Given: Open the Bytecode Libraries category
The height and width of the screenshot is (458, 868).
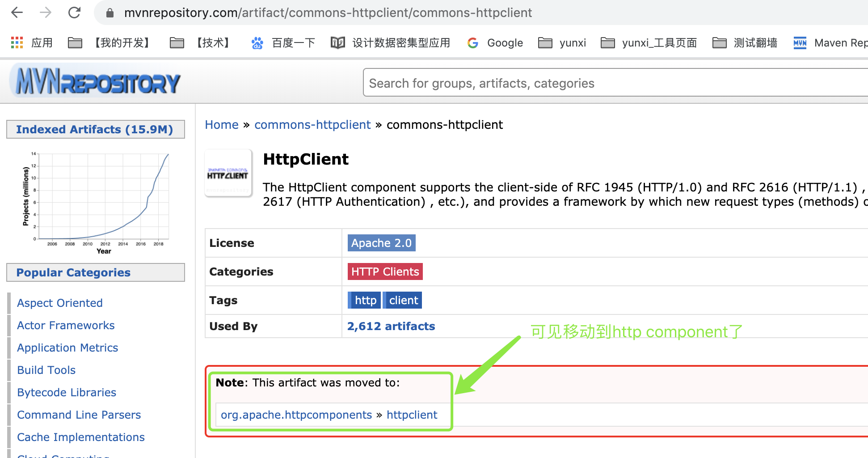Looking at the screenshot, I should pyautogui.click(x=67, y=392).
